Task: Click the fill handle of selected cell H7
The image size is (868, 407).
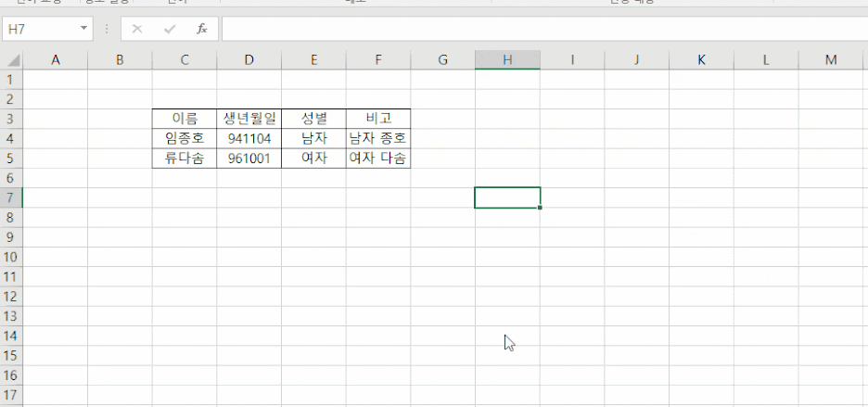Action: (x=540, y=208)
